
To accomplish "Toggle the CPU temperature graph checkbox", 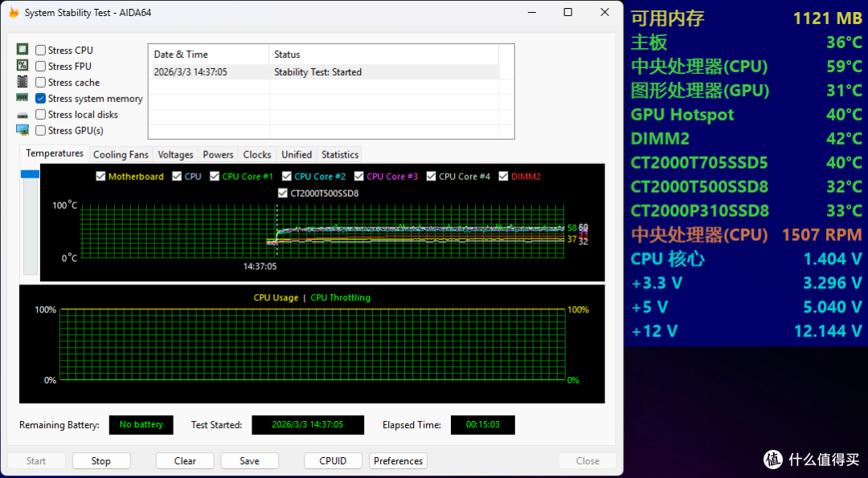I will [177, 177].
